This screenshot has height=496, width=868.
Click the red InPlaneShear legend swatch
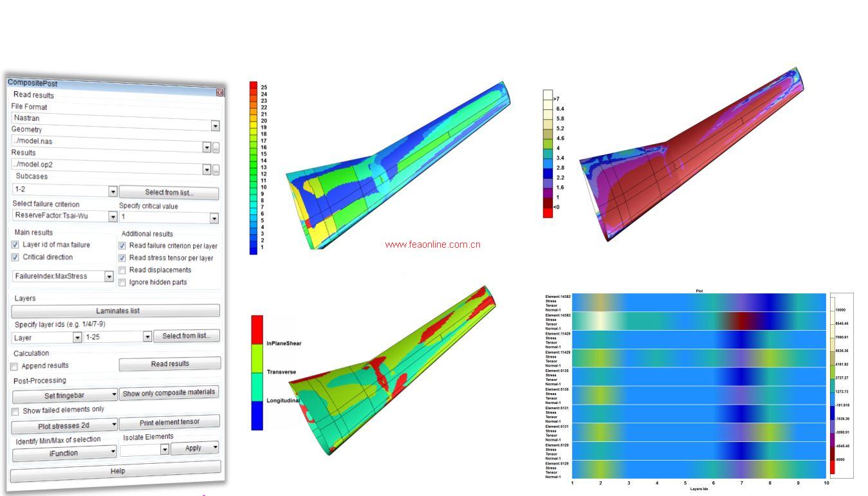(257, 331)
